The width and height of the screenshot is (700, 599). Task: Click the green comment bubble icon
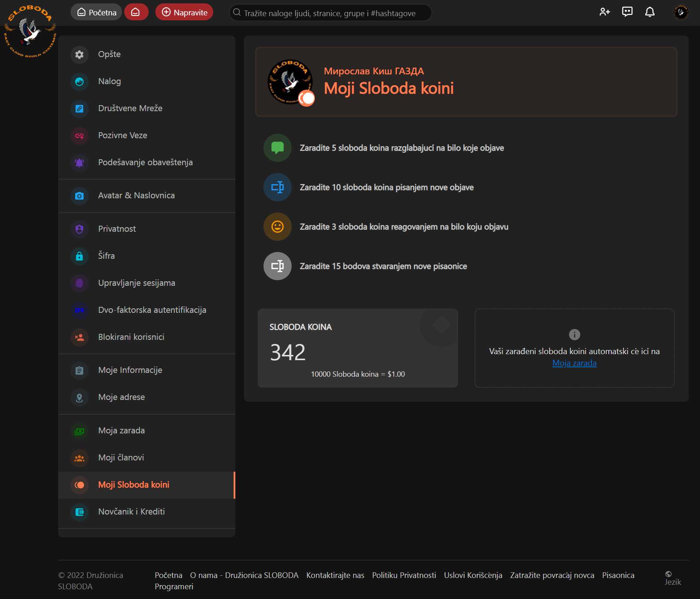277,148
